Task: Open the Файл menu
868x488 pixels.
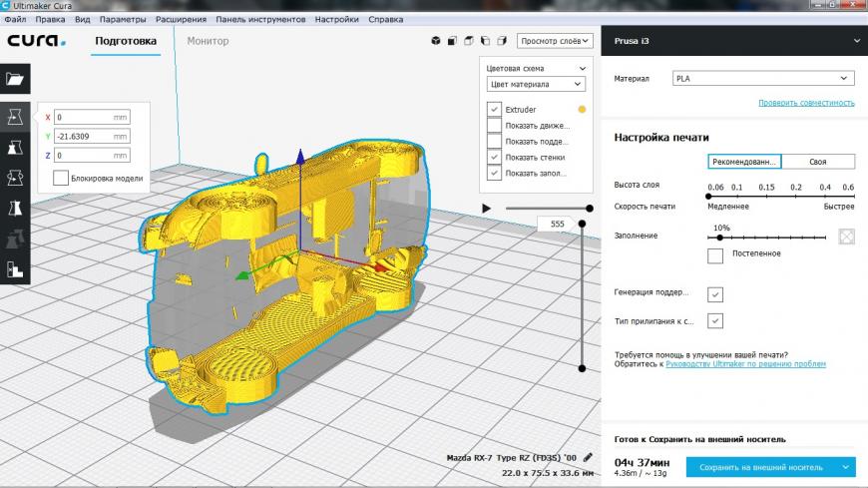Action: 15,19
